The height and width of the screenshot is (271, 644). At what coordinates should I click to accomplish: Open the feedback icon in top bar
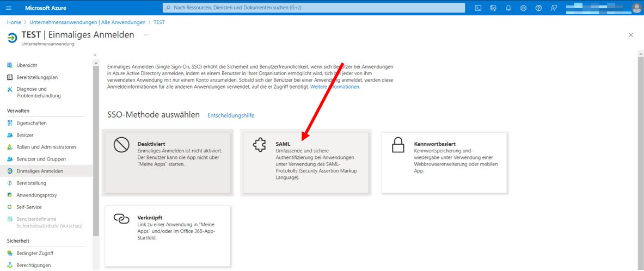[554, 8]
